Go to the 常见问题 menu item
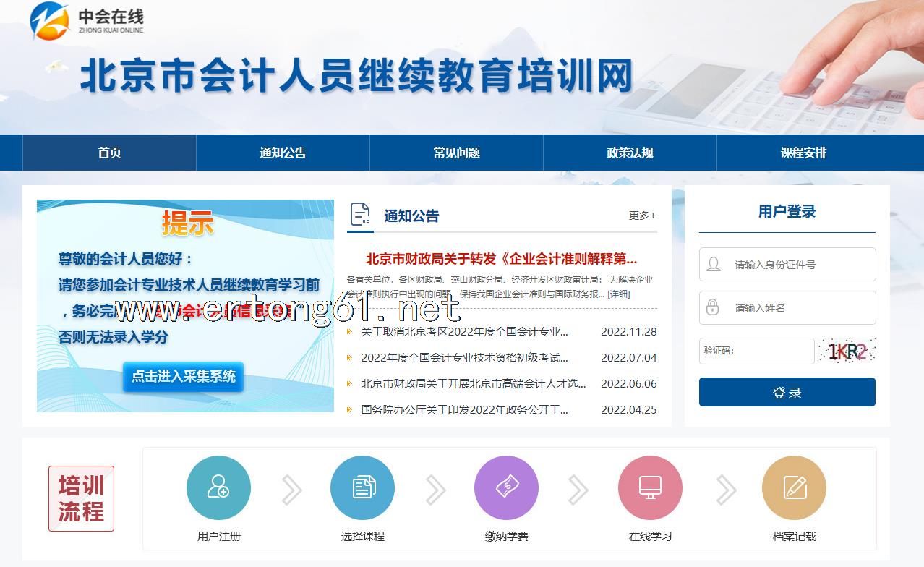Image resolution: width=924 pixels, height=567 pixels. 456,153
